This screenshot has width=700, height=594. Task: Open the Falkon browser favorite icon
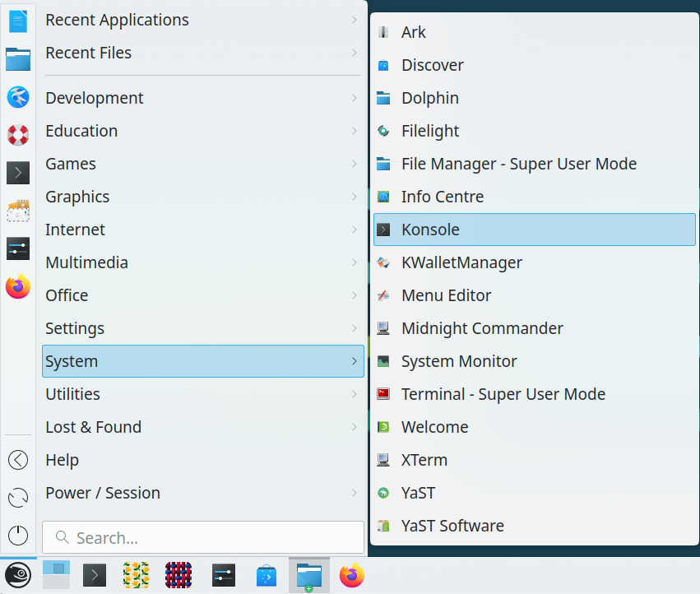(x=18, y=97)
